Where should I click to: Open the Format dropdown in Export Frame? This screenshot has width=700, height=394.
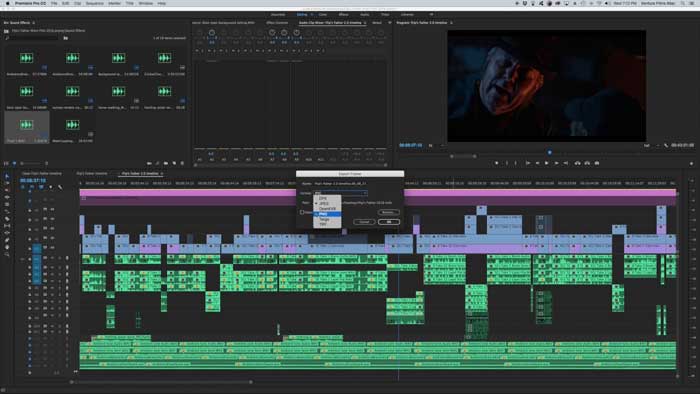(x=340, y=193)
